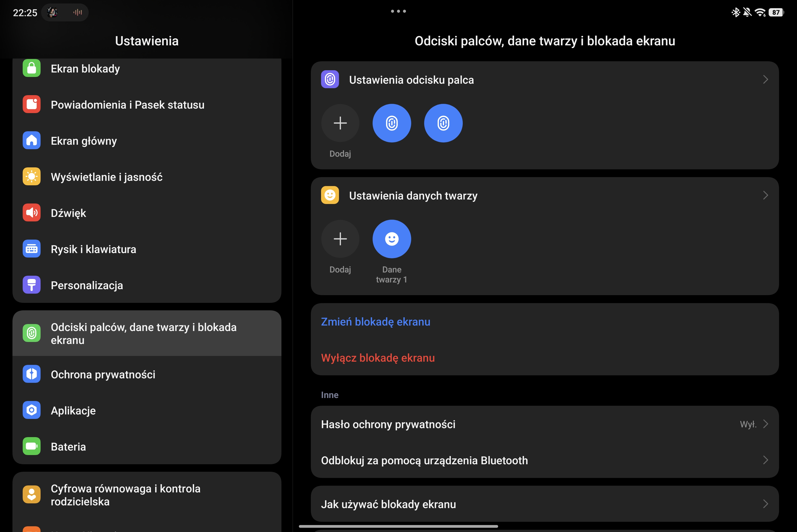Viewport: 797px width, 532px height.
Task: Click the three-dot handle at top
Action: click(x=398, y=11)
